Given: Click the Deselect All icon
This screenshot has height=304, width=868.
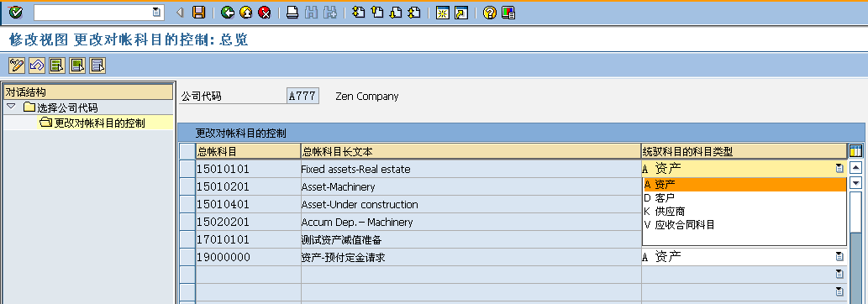Looking at the screenshot, I should pyautogui.click(x=97, y=66).
